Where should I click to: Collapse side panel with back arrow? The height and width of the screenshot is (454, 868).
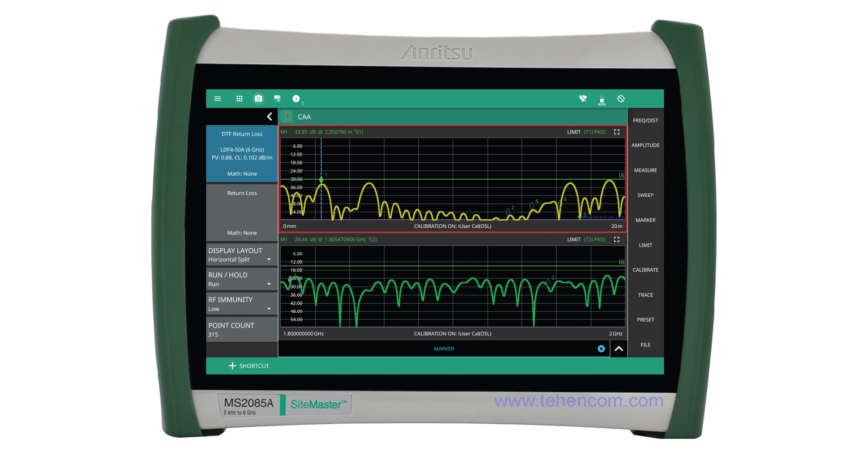point(269,116)
